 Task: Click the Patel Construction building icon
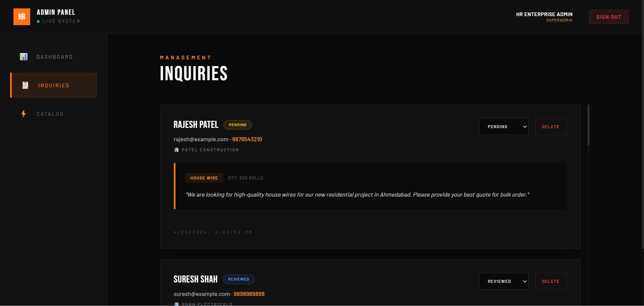177,150
